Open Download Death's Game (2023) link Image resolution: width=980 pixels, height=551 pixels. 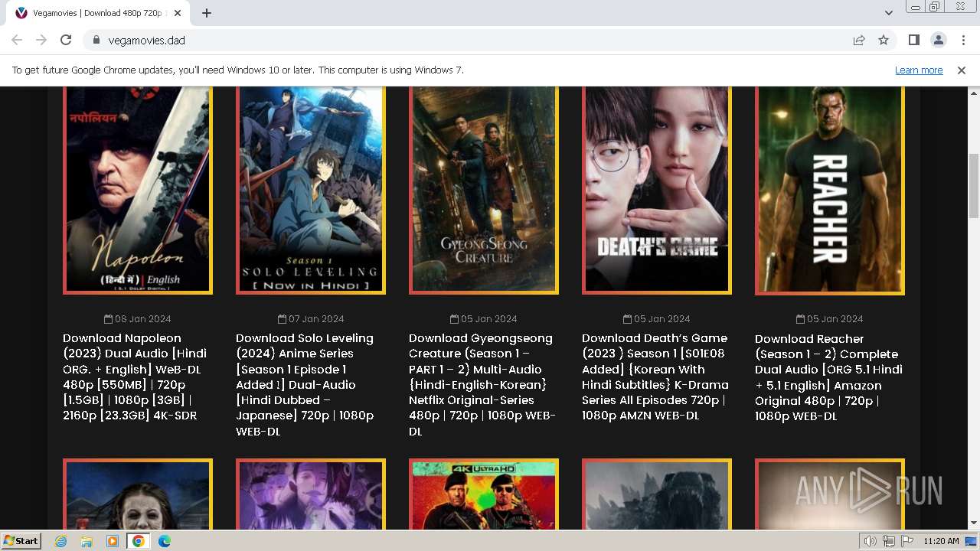coord(655,377)
